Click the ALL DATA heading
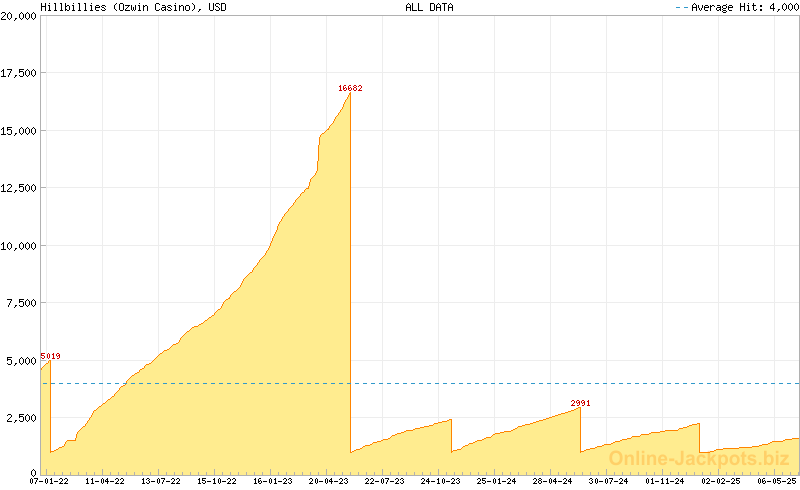Screen dimensions: 800x490 click(429, 7)
